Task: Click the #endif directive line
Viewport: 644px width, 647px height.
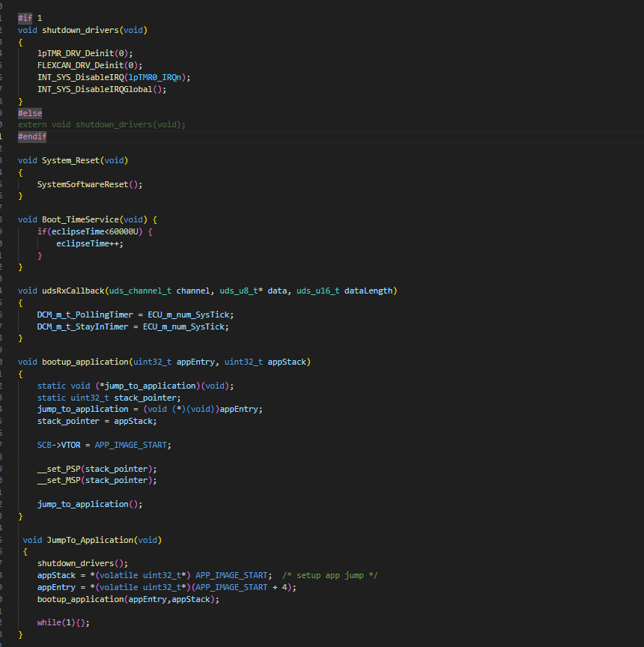Action: point(32,136)
